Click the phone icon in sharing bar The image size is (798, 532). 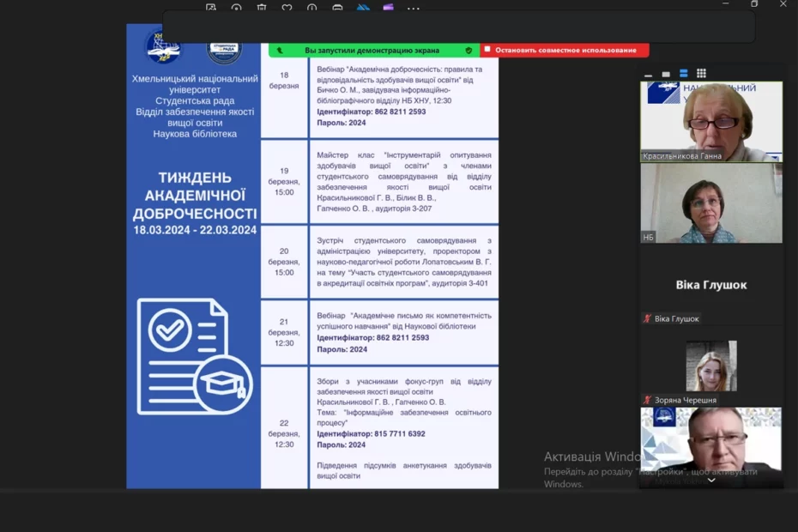(280, 51)
